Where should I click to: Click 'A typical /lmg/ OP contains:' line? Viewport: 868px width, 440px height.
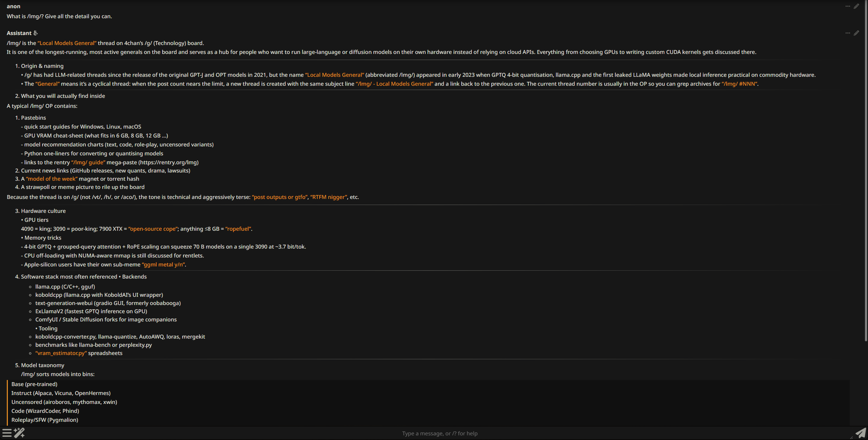pos(42,106)
